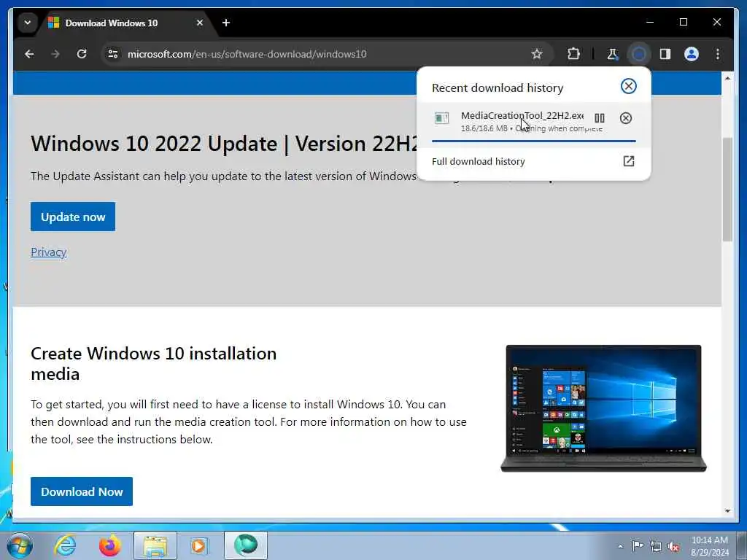Click the page vertical scrollbar thumb

click(727, 190)
